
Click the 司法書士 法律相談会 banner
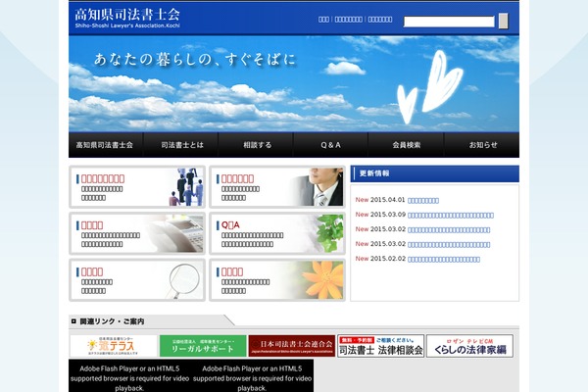pos(380,346)
